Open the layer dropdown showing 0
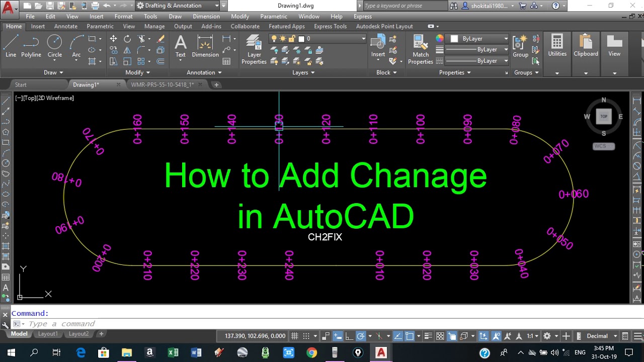Screen dimensions: 644x362 tap(318, 39)
